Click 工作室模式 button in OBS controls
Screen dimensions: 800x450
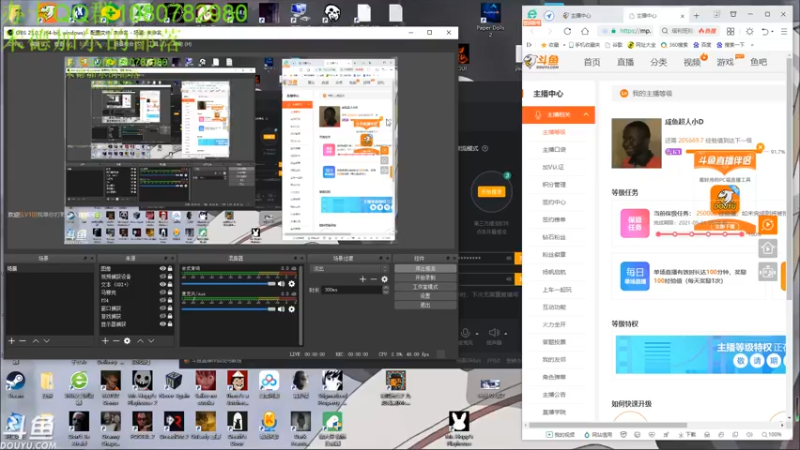point(425,287)
